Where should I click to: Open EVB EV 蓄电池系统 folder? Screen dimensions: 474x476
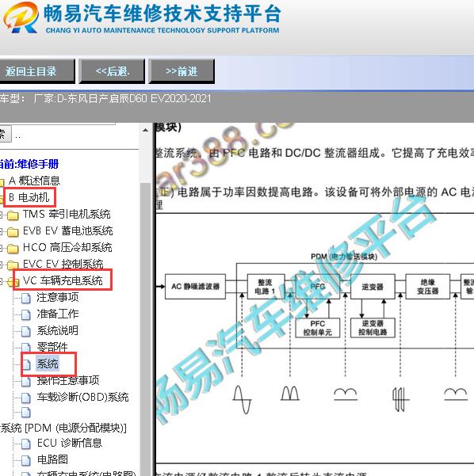pyautogui.click(x=67, y=231)
